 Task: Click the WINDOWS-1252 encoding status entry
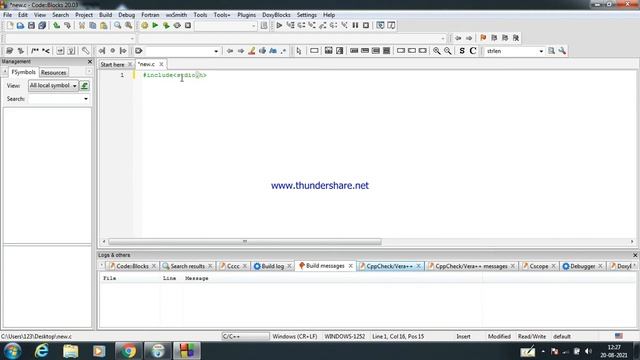pos(344,336)
